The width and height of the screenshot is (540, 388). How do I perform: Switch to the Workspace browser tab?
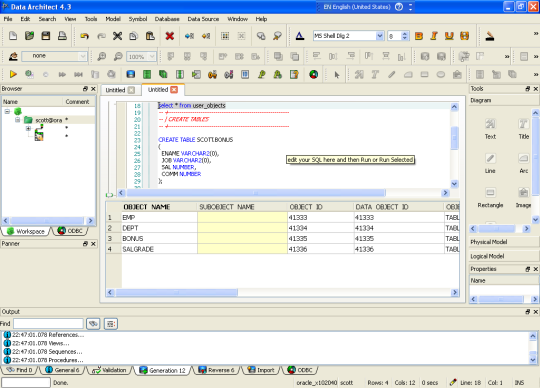pos(26,231)
